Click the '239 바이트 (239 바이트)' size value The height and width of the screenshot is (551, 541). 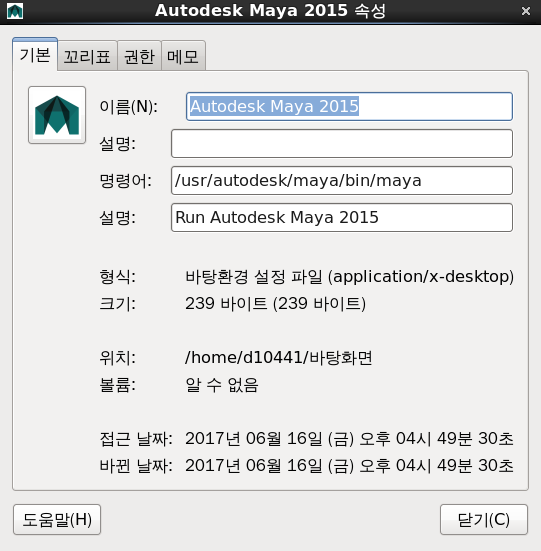pyautogui.click(x=275, y=304)
